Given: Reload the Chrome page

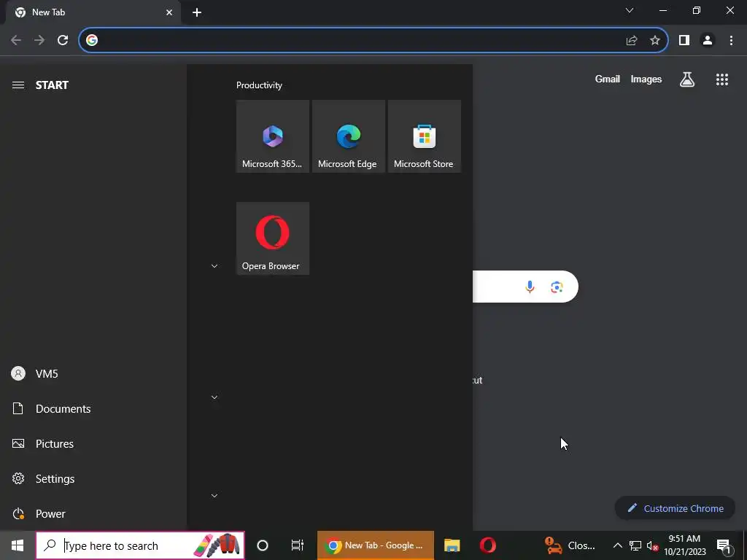Looking at the screenshot, I should point(63,40).
